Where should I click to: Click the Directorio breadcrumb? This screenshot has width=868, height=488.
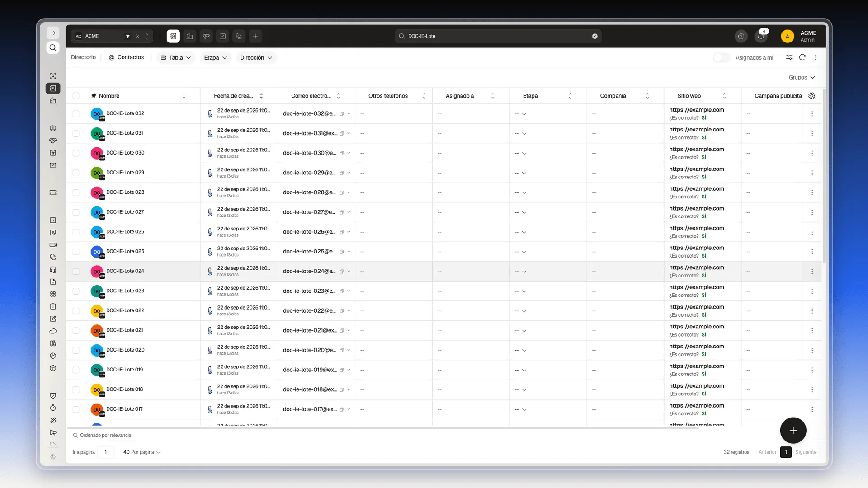coord(84,57)
